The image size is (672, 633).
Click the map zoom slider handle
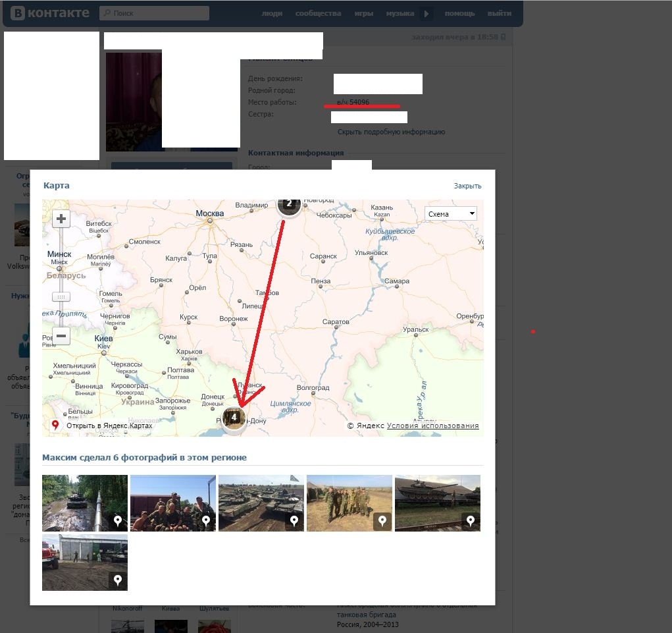click(61, 297)
